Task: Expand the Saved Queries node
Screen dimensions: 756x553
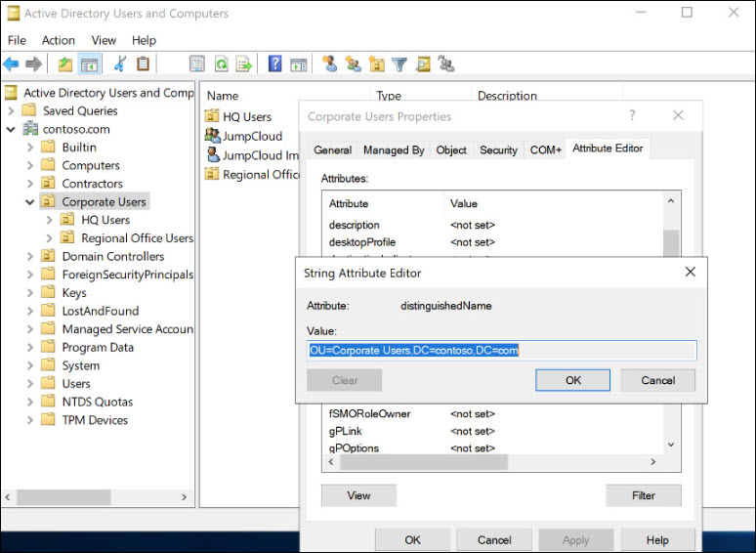Action: pos(11,111)
